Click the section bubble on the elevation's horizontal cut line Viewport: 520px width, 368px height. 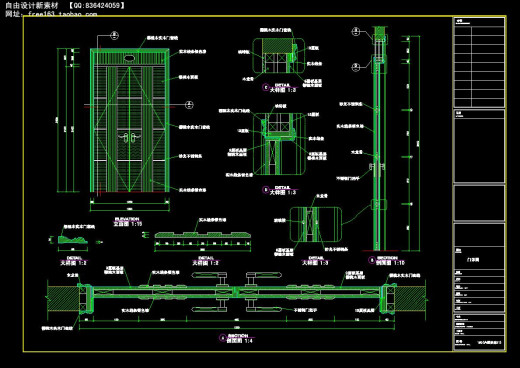189,105
